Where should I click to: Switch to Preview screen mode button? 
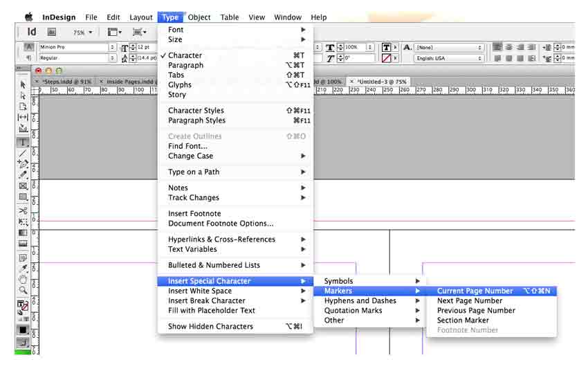point(23,342)
